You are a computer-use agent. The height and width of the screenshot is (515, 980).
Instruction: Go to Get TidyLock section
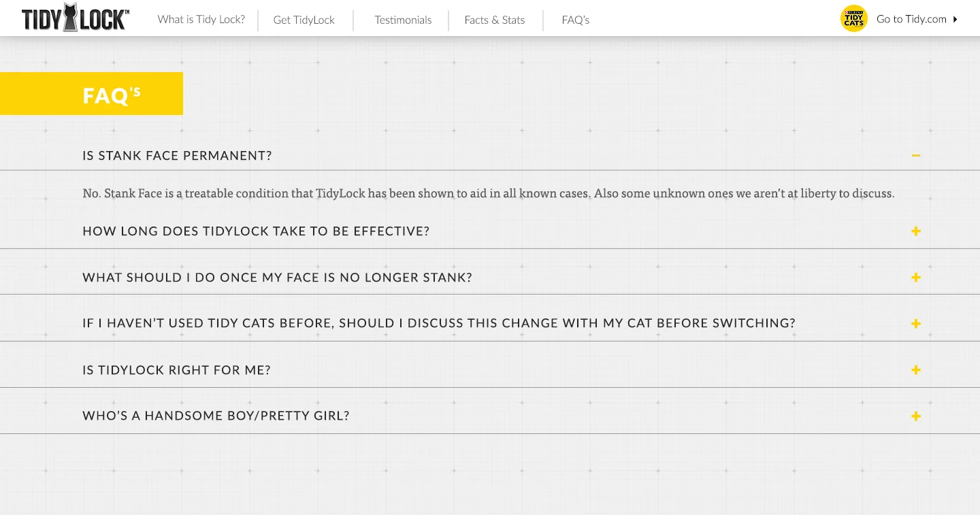click(x=304, y=20)
